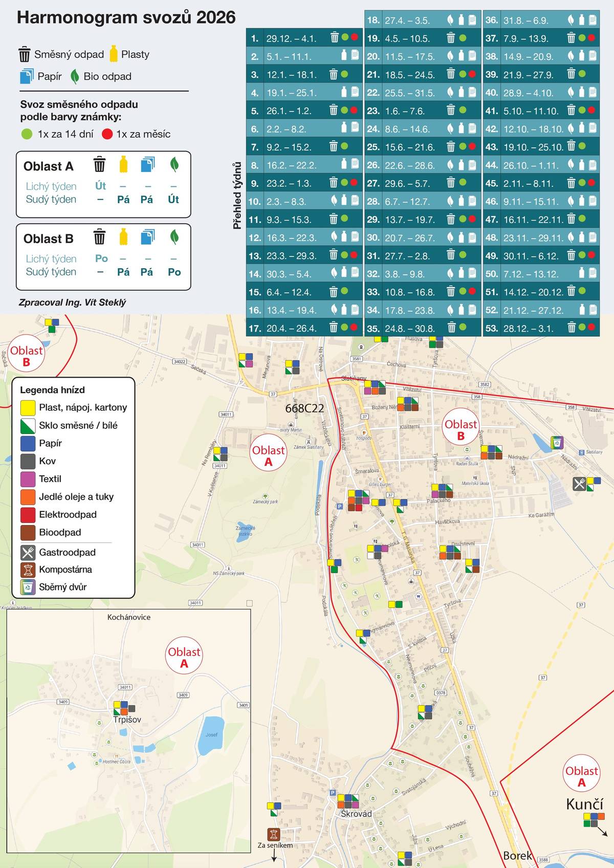
Task: Click the trash bin icon beside Směsný odpad label
Action: 25,54
